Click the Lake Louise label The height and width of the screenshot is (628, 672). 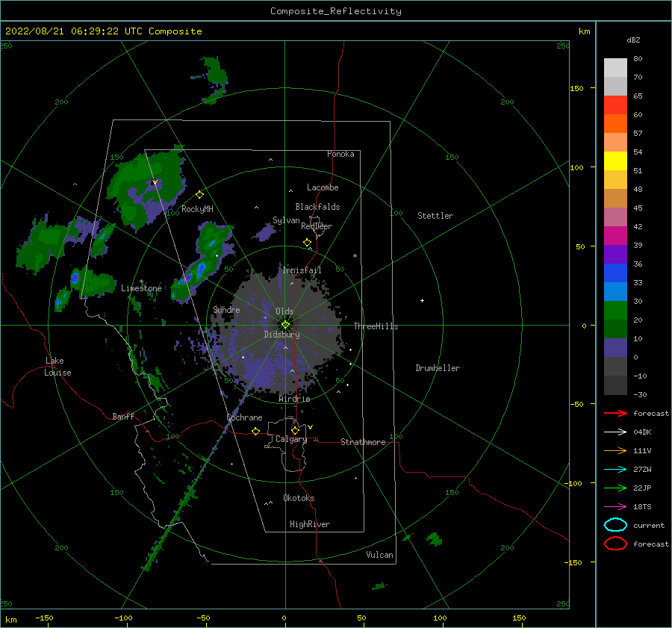[57, 367]
